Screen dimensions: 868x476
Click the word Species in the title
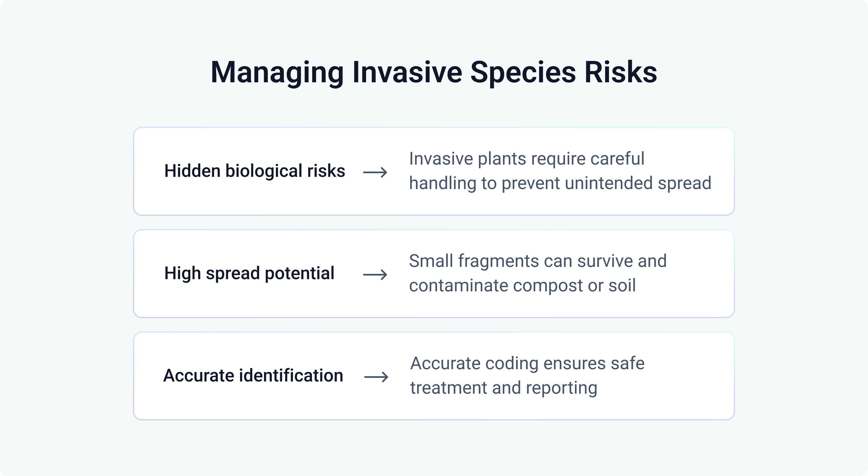523,72
